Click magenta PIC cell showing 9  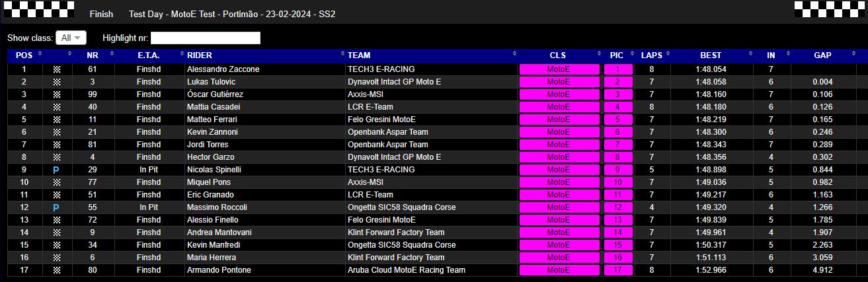pyautogui.click(x=617, y=170)
